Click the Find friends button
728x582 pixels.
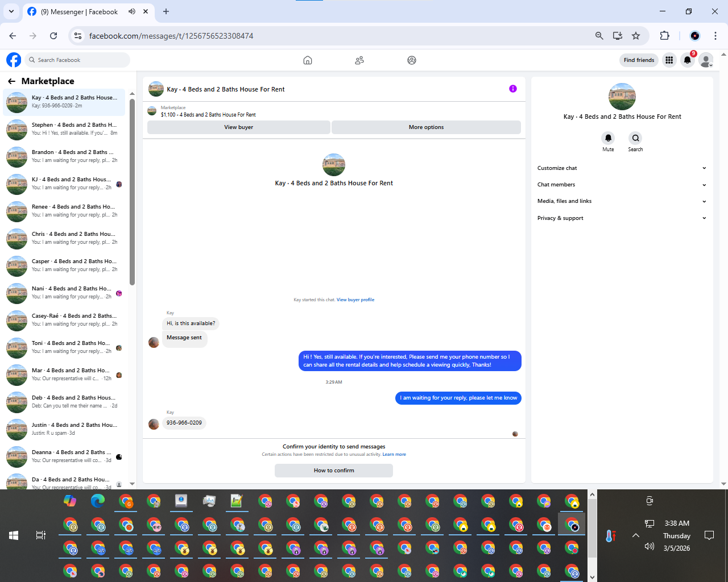(x=639, y=60)
